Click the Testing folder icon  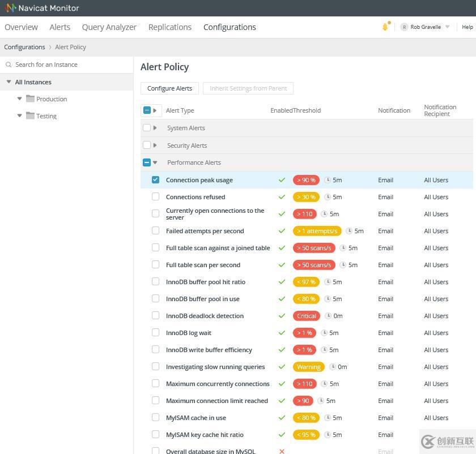coord(30,115)
